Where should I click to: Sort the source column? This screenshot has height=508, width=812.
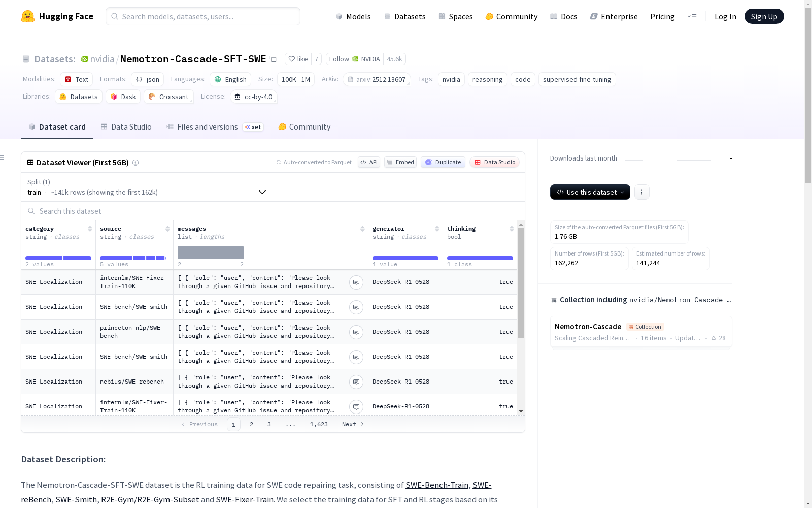click(x=167, y=229)
